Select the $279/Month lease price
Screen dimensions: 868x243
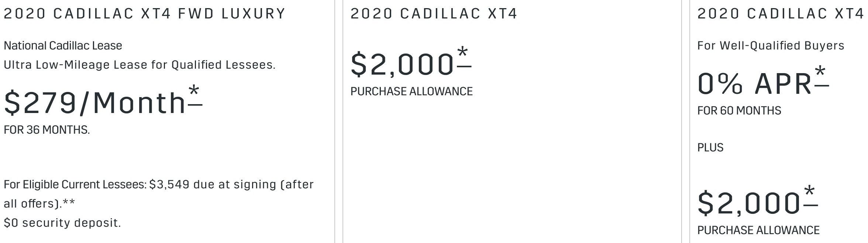click(95, 103)
